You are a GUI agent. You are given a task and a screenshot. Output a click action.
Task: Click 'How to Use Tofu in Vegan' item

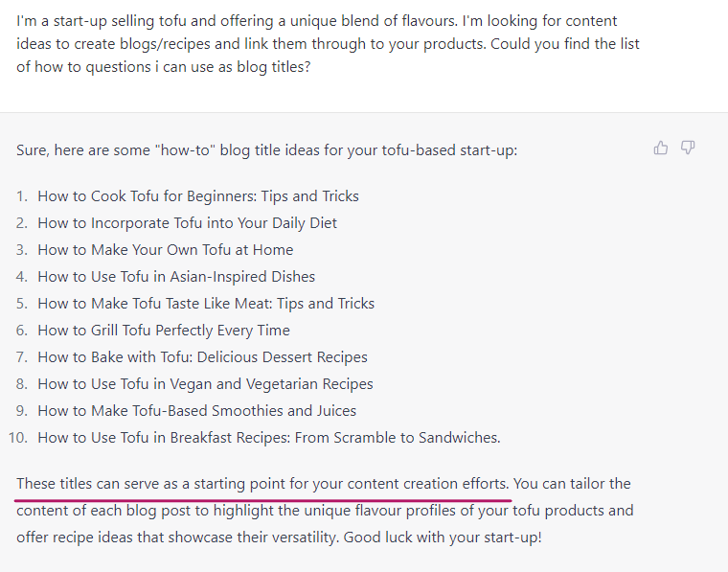tap(205, 384)
